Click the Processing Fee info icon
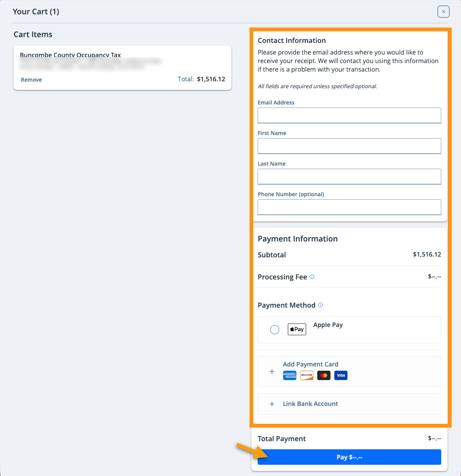 pos(312,277)
